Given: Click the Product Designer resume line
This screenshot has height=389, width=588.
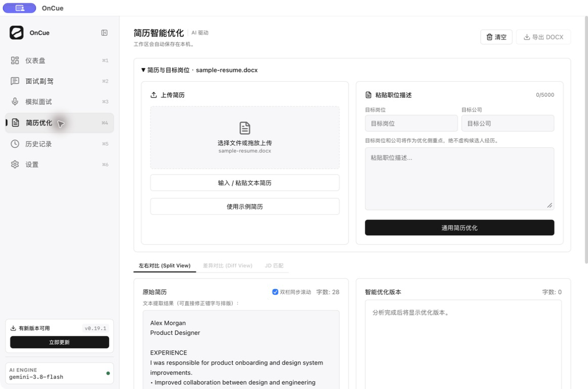Looking at the screenshot, I should [x=175, y=333].
